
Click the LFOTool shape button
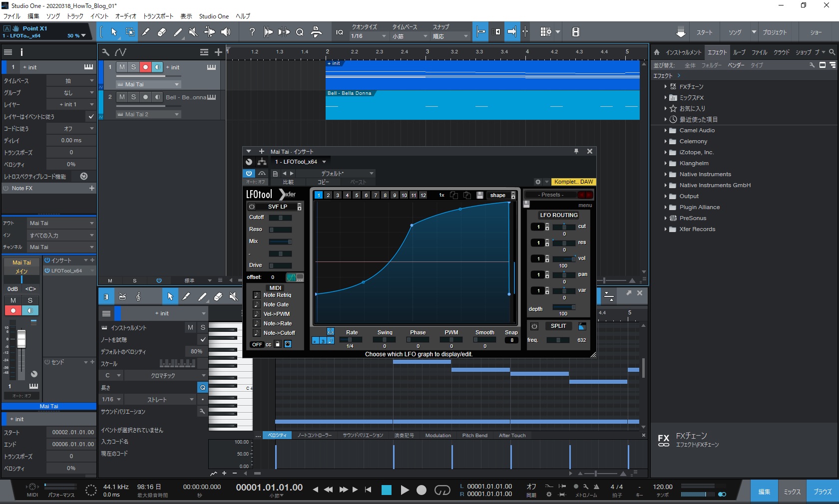click(x=497, y=195)
